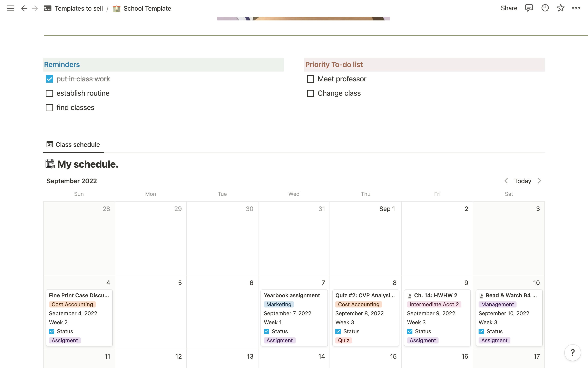Open the Reminders heading link
588x368 pixels.
62,64
